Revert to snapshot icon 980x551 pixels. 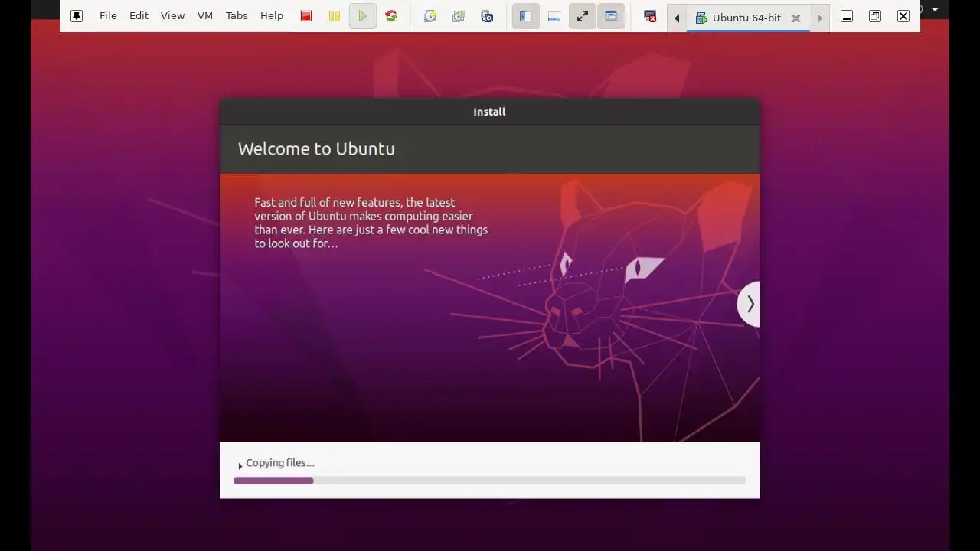[459, 16]
